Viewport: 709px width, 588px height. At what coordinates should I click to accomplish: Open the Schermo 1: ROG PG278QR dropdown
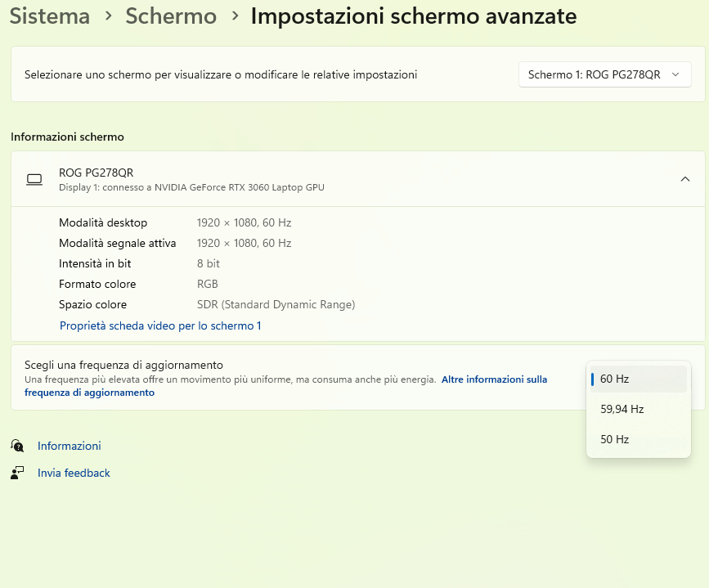coord(604,74)
